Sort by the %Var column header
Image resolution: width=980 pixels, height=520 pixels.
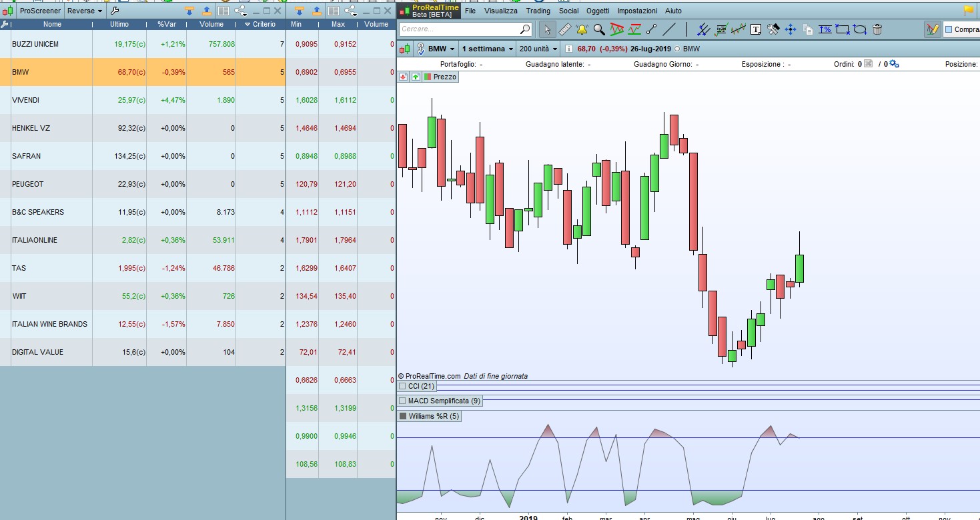(x=166, y=24)
